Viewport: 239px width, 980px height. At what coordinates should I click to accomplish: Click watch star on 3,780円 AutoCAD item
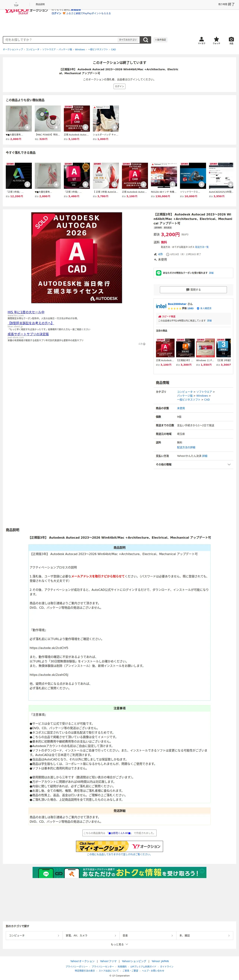click(x=114, y=184)
